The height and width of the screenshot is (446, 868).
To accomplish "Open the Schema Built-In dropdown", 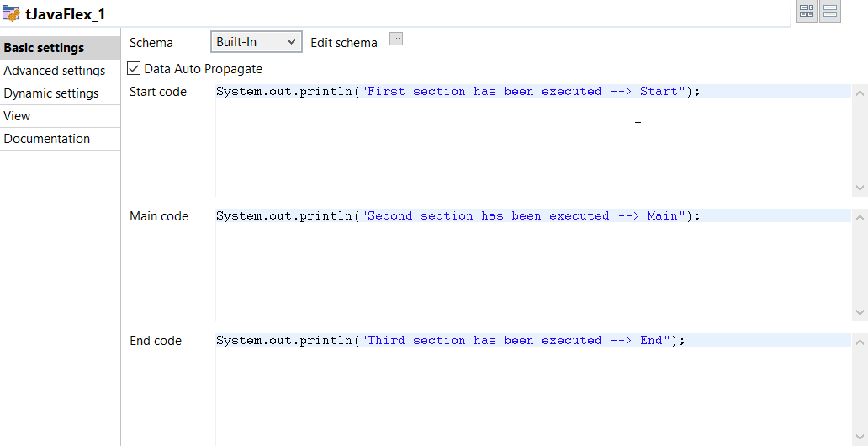I will coord(257,42).
